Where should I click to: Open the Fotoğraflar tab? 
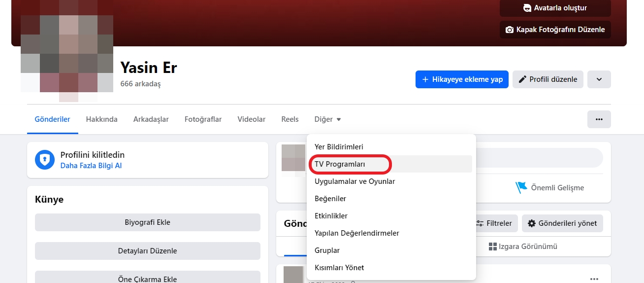coord(203,119)
